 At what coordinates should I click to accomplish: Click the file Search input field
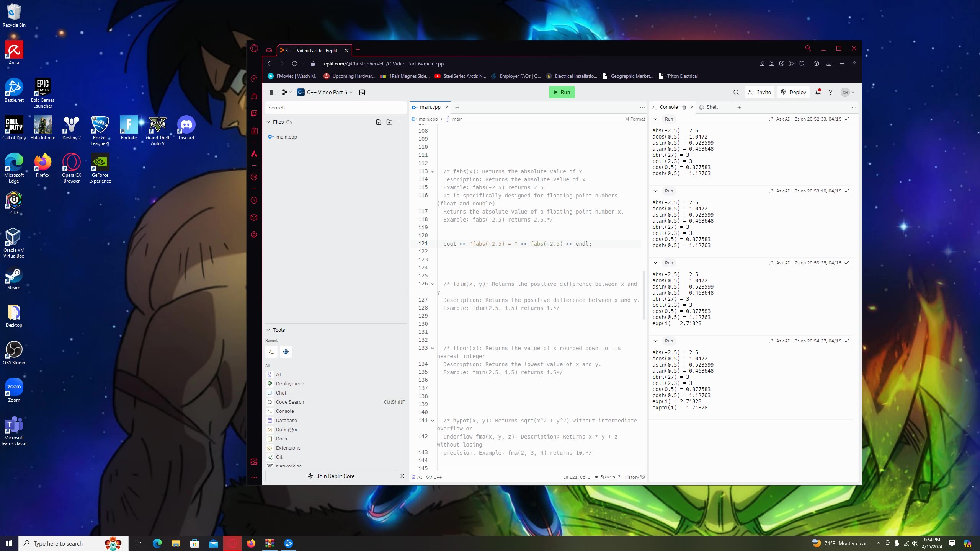335,108
